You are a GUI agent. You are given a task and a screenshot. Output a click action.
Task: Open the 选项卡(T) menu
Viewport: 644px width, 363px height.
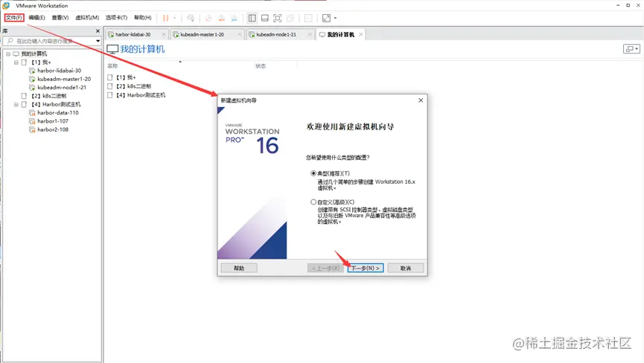pyautogui.click(x=116, y=18)
